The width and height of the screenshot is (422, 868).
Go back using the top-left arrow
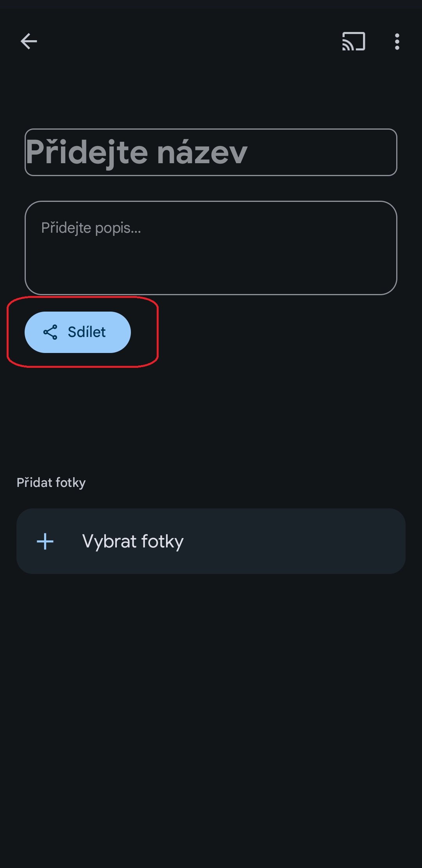click(29, 41)
